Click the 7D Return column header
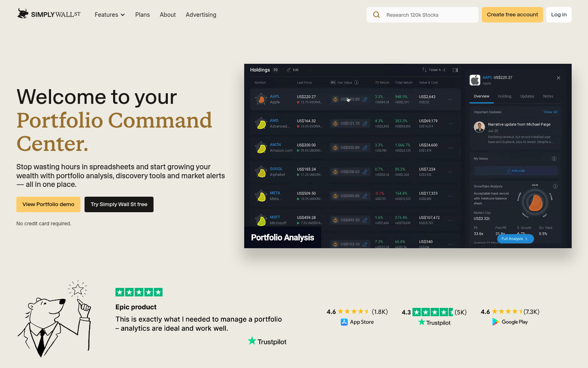This screenshot has height=368, width=588. click(x=382, y=83)
